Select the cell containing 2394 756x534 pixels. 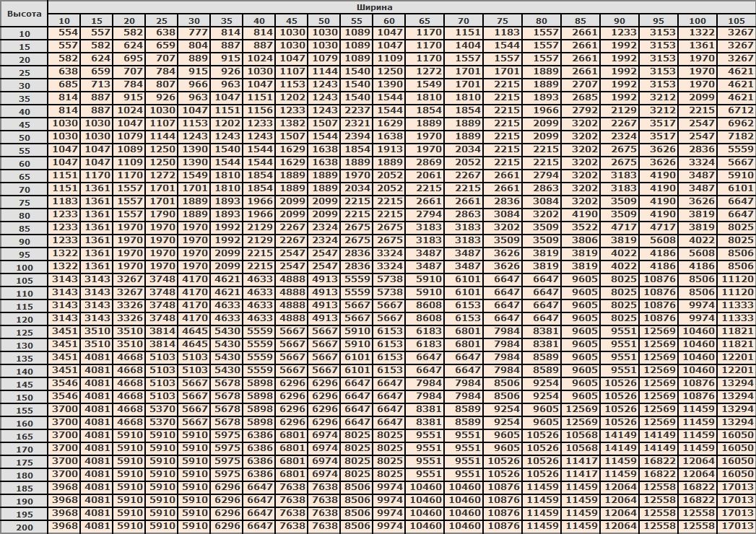pyautogui.click(x=357, y=137)
